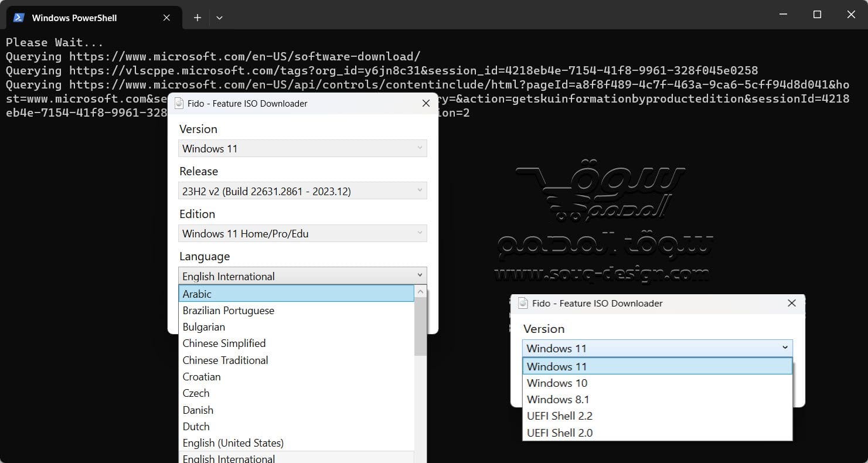Collapse the Version combo box in right dialog
The width and height of the screenshot is (868, 463).
(657, 348)
